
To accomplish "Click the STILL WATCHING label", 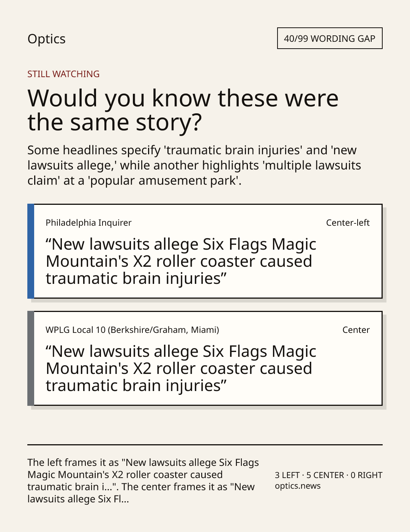I will click(x=63, y=74).
